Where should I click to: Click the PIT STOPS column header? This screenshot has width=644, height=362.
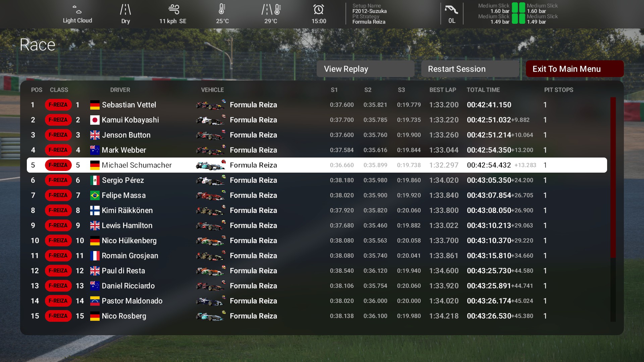(559, 90)
